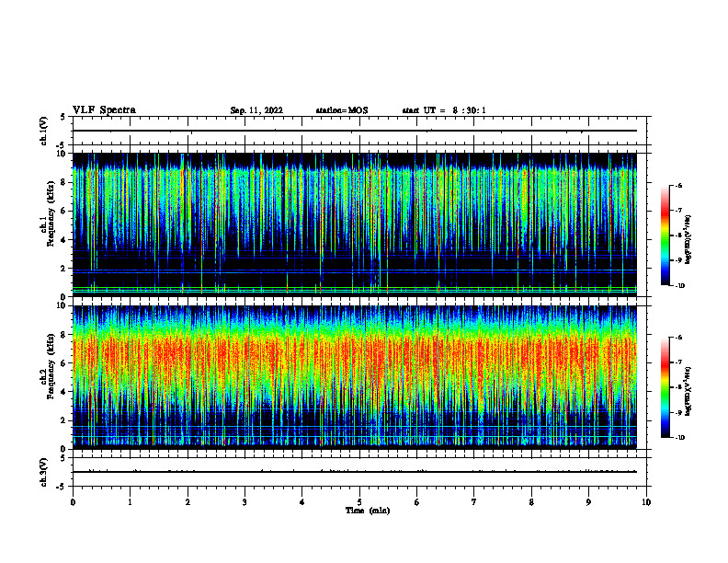
Task: Click the '-10' label on ch.2 colorbar
Action: pos(679,438)
